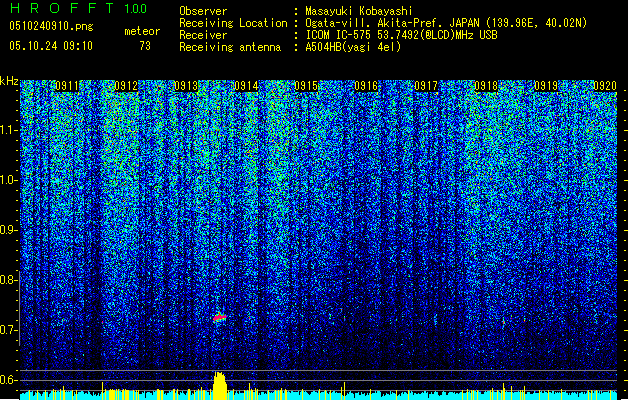629x400 pixels.
Task: Select the filename 0510240910.png
Action: pyautogui.click(x=51, y=26)
